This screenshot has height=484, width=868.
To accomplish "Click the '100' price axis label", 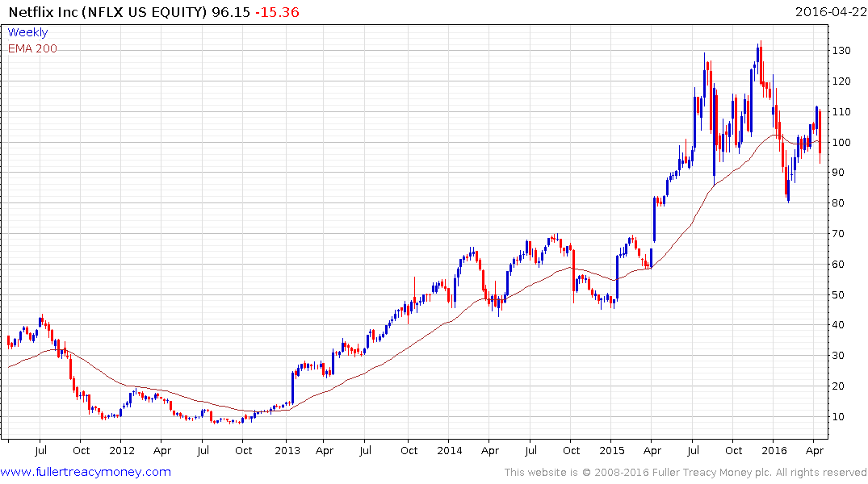I will coord(841,142).
